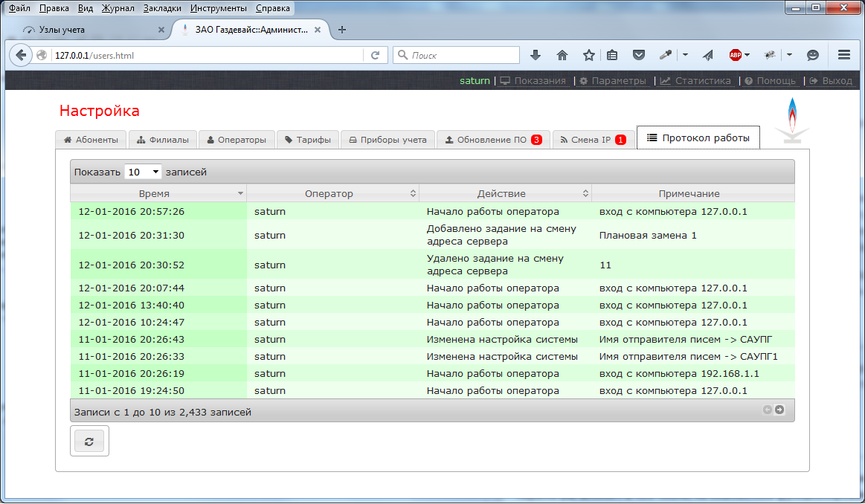865x504 pixels.
Task: Open Firefox downloads arrow icon
Action: click(x=535, y=55)
